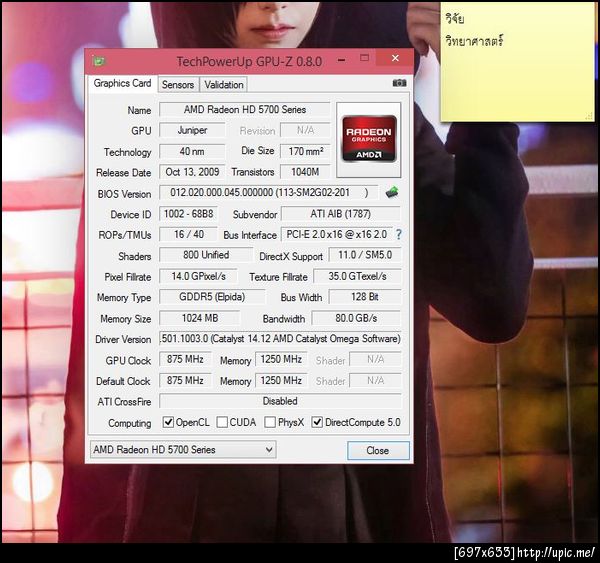Click the BIOS Version field 012.020.000.045
The width and height of the screenshot is (600, 563).
[x=269, y=192]
